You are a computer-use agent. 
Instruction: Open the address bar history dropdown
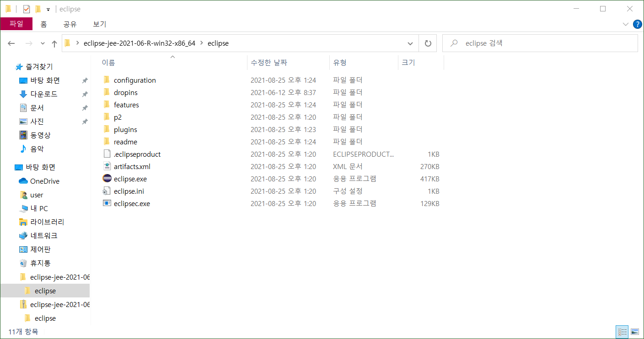pyautogui.click(x=410, y=43)
